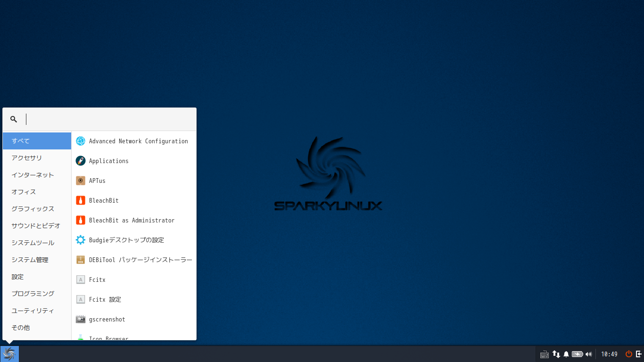Click the volume speaker tray icon
The image size is (644, 362).
click(588, 354)
